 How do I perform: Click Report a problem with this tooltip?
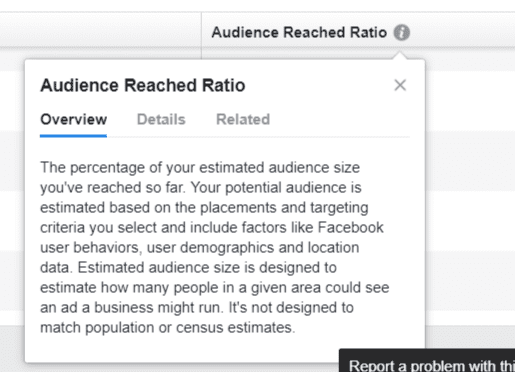pos(427,361)
